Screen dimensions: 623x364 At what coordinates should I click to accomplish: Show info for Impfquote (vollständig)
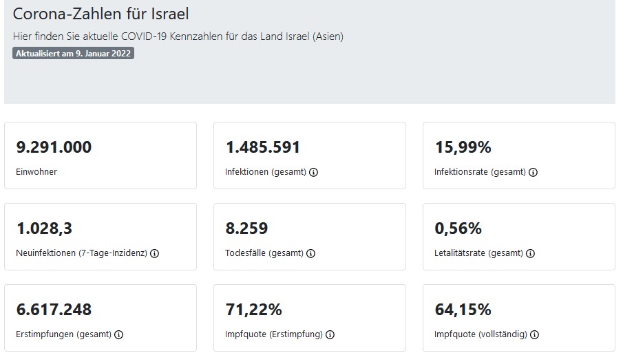point(535,334)
